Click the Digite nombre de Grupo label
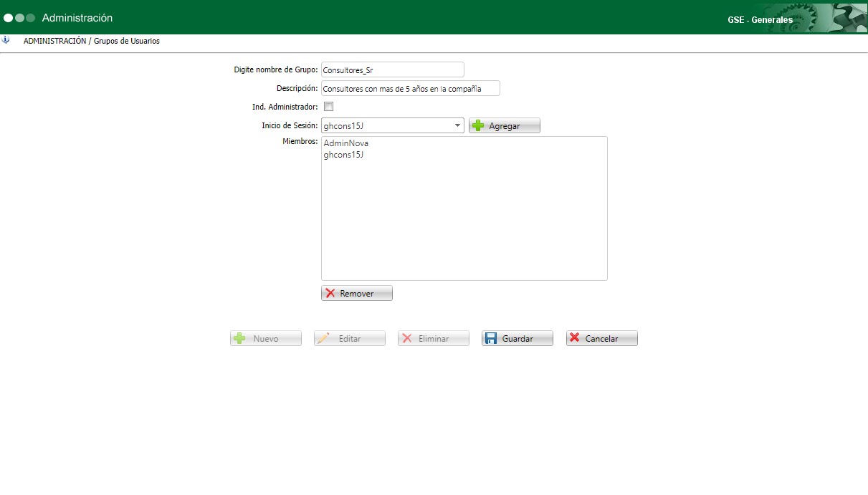Image resolution: width=868 pixels, height=495 pixels. click(276, 69)
